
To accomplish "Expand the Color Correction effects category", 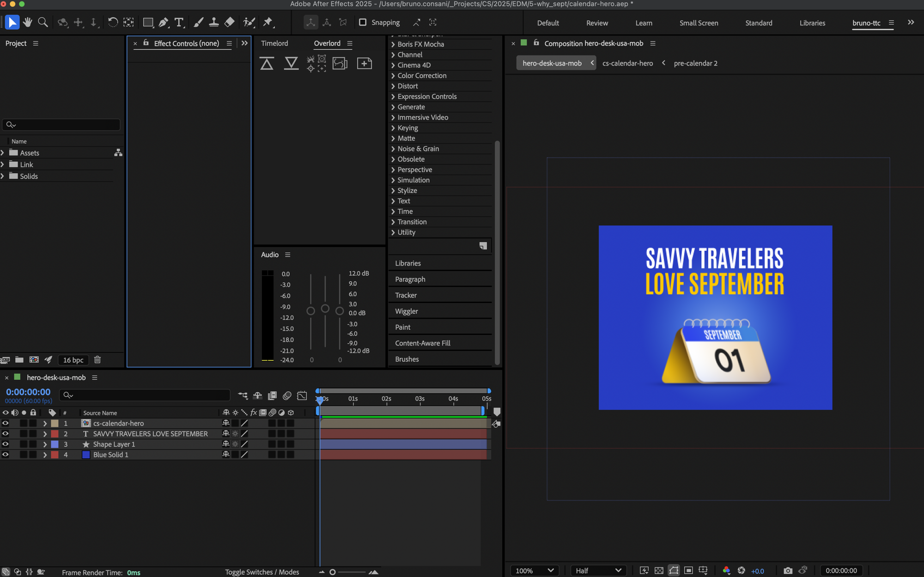I will pyautogui.click(x=393, y=76).
